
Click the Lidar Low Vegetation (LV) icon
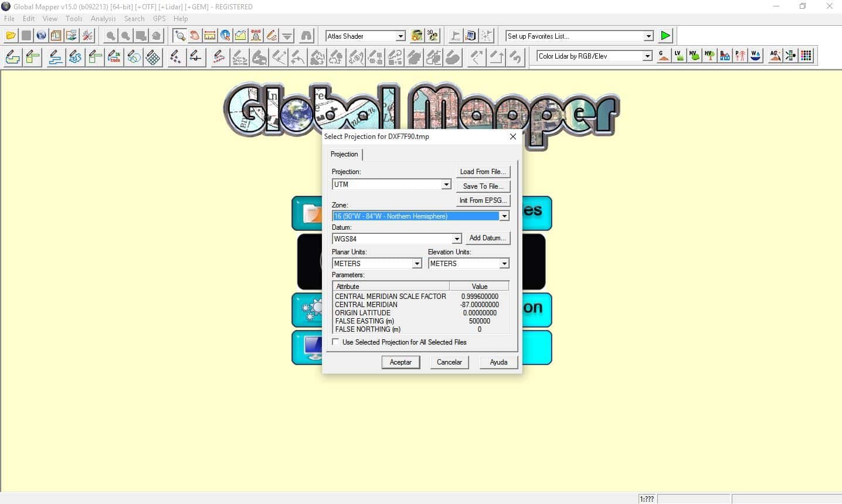pyautogui.click(x=679, y=56)
